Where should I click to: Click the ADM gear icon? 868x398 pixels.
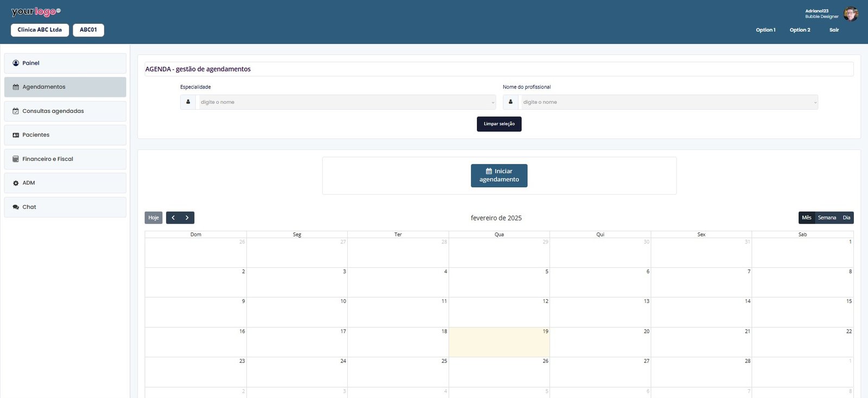click(x=16, y=183)
